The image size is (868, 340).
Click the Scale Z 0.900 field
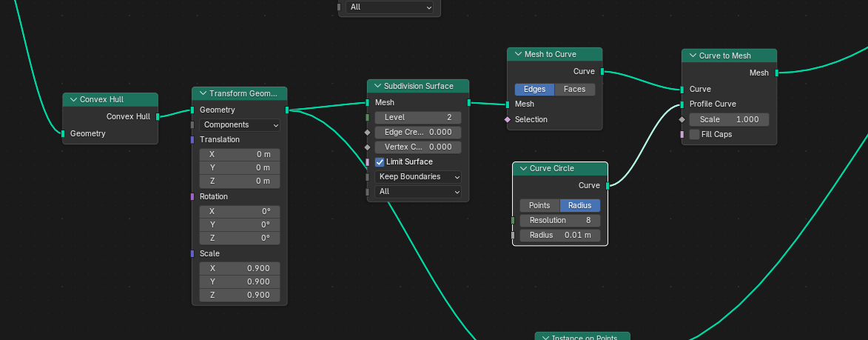pos(239,295)
